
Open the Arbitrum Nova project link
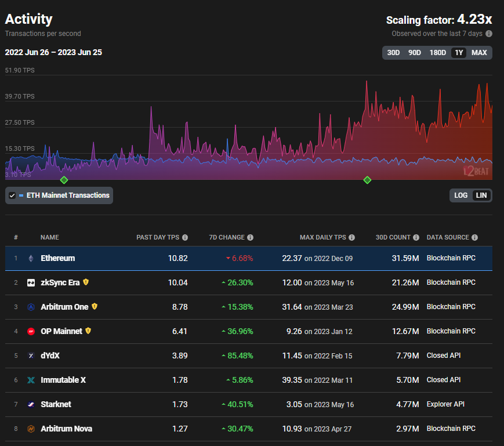(x=66, y=429)
